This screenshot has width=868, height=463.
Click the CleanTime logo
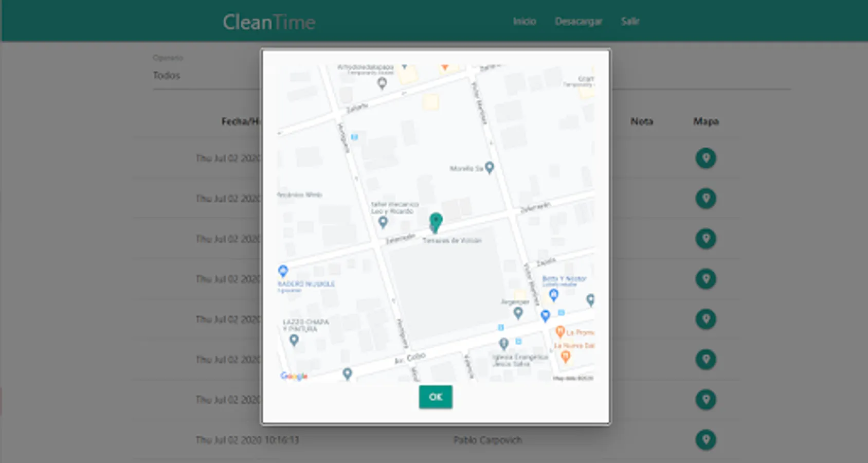(x=269, y=22)
